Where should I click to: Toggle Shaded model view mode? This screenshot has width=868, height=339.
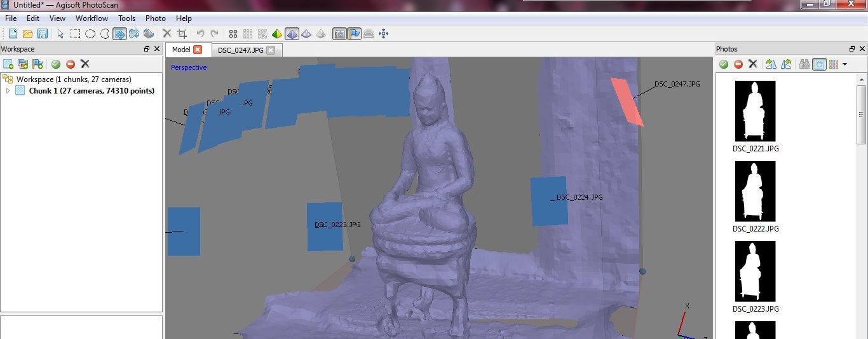277,34
